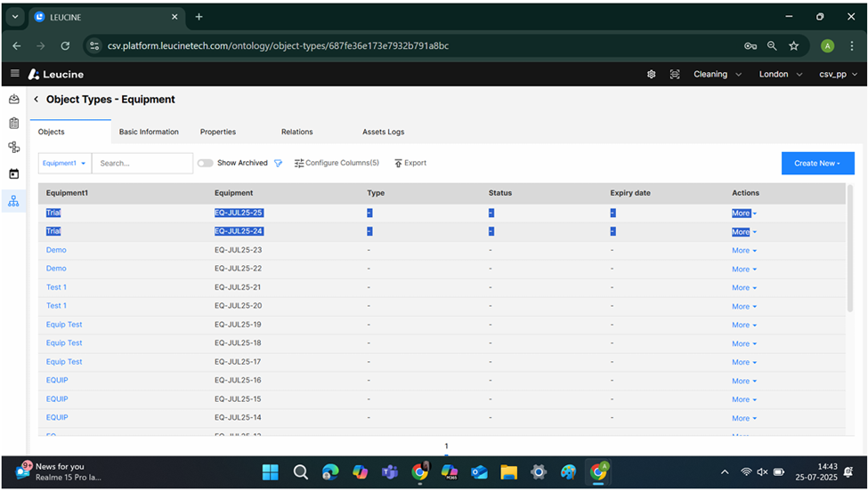The image size is (868, 491).
Task: Open the hamburger menu beside Leucine logo
Action: coord(14,74)
